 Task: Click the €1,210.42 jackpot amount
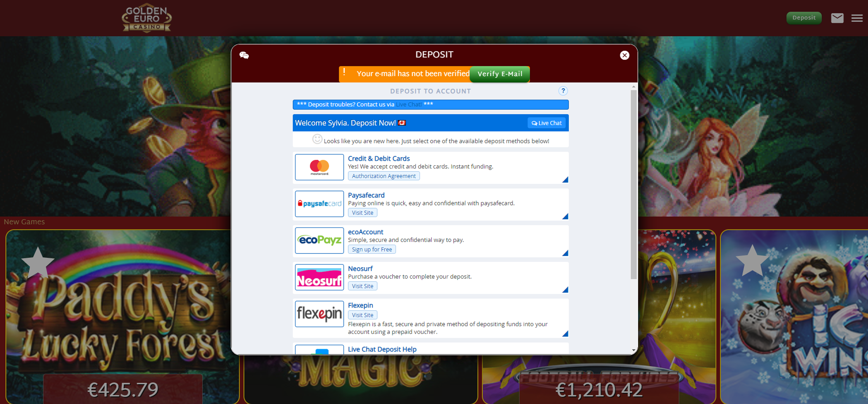[599, 390]
